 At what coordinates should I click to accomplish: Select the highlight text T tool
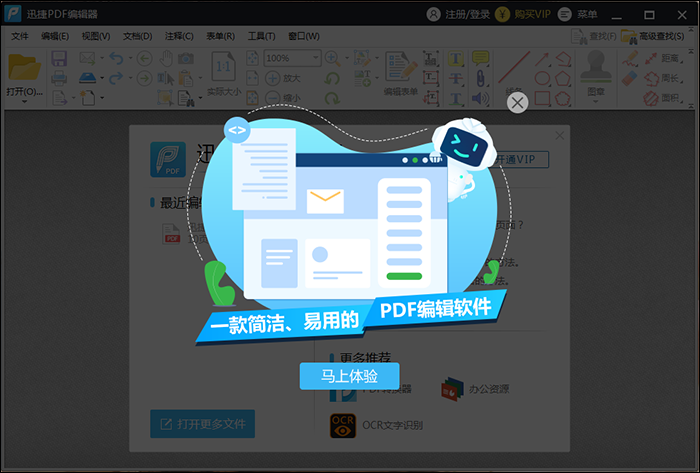(x=456, y=58)
